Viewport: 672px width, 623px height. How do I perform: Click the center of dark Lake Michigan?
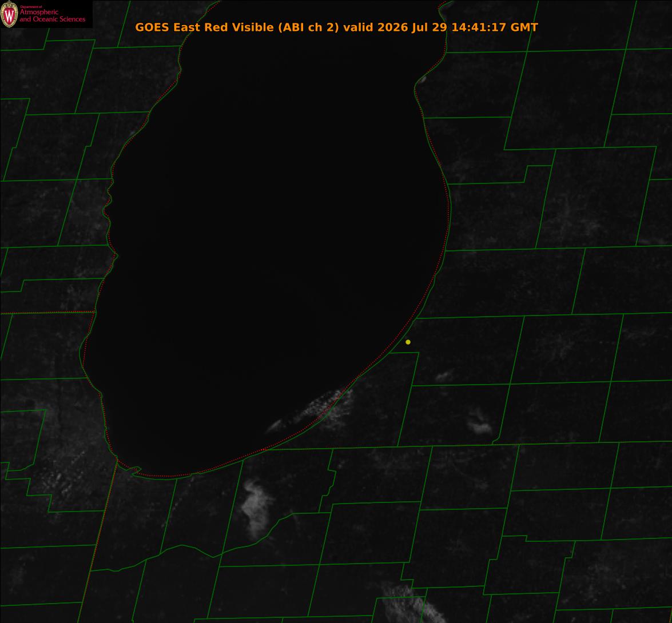(x=275, y=240)
